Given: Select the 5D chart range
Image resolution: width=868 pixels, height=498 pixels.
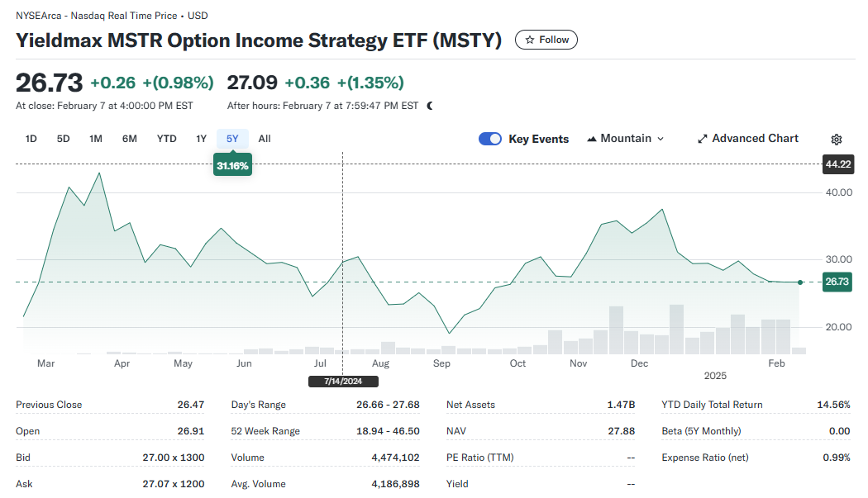Looking at the screenshot, I should click(63, 139).
